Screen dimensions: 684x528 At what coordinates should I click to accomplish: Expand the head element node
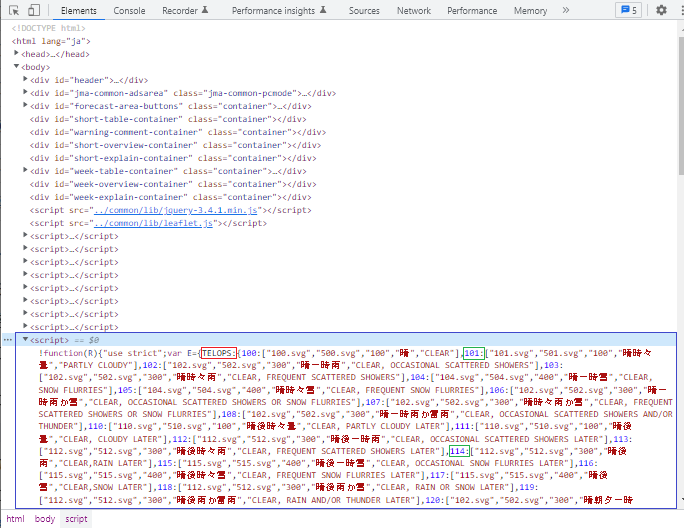tap(16, 53)
